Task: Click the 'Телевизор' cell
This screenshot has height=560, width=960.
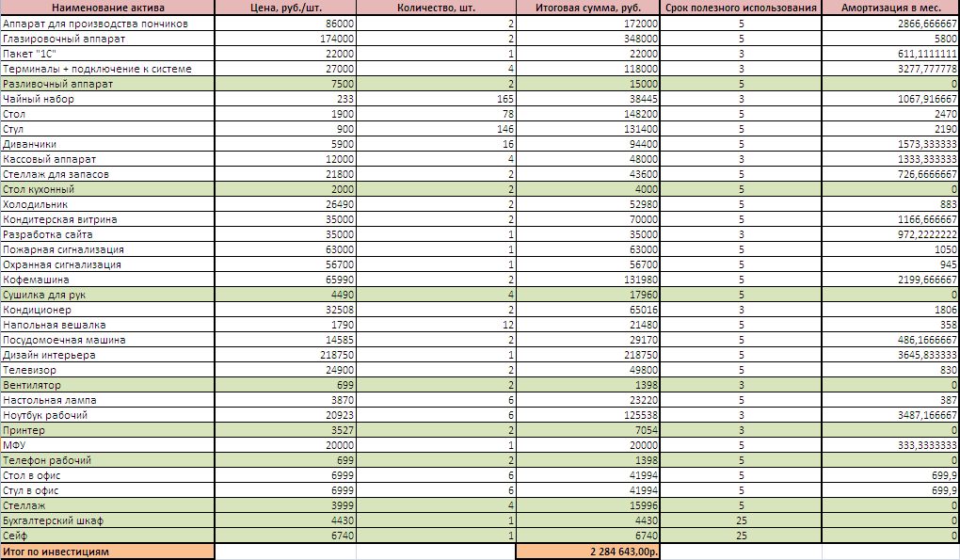Action: [107, 370]
